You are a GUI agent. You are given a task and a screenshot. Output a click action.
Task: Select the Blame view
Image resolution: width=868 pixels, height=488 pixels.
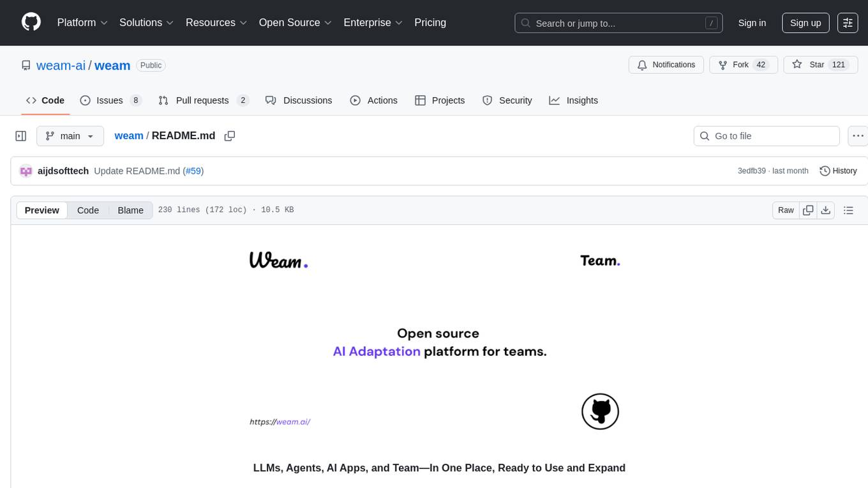click(x=131, y=210)
